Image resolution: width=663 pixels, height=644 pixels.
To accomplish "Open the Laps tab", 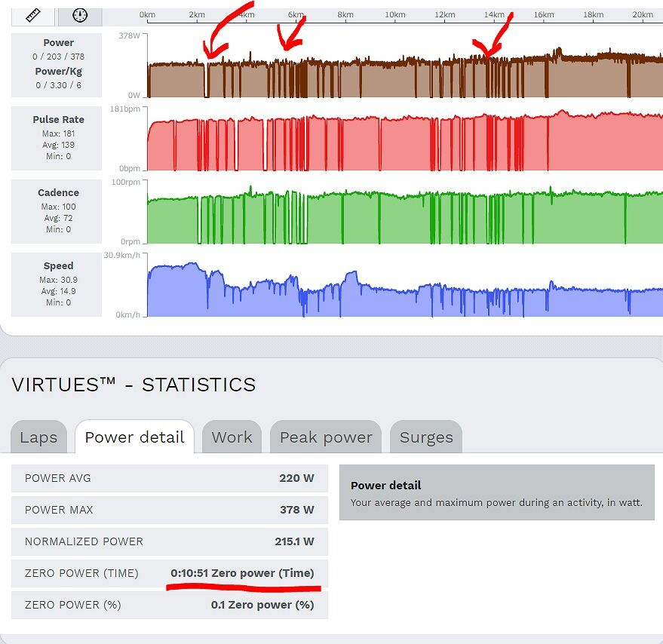I will pos(39,437).
